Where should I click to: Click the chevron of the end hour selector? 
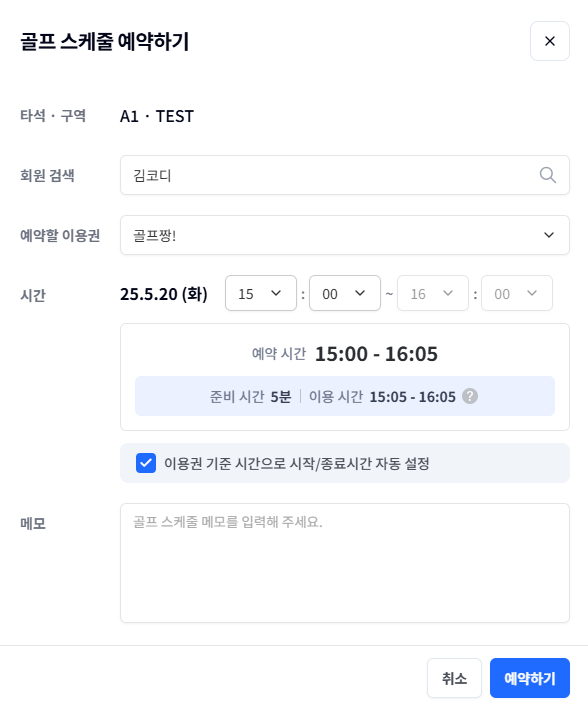coord(448,293)
